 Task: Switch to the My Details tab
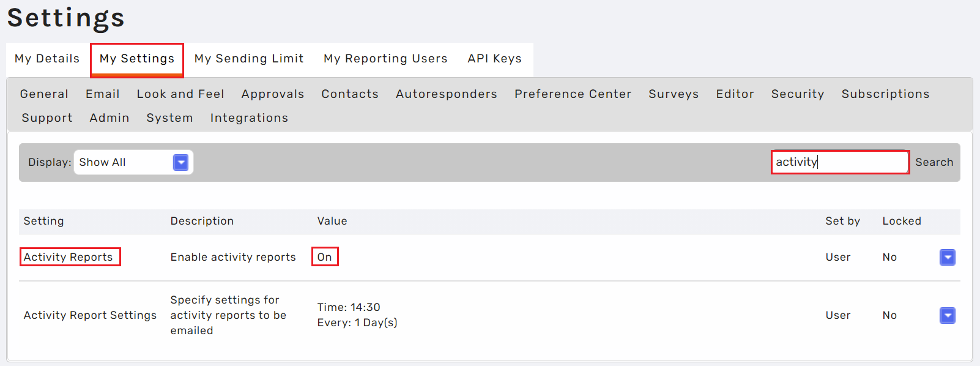click(47, 59)
